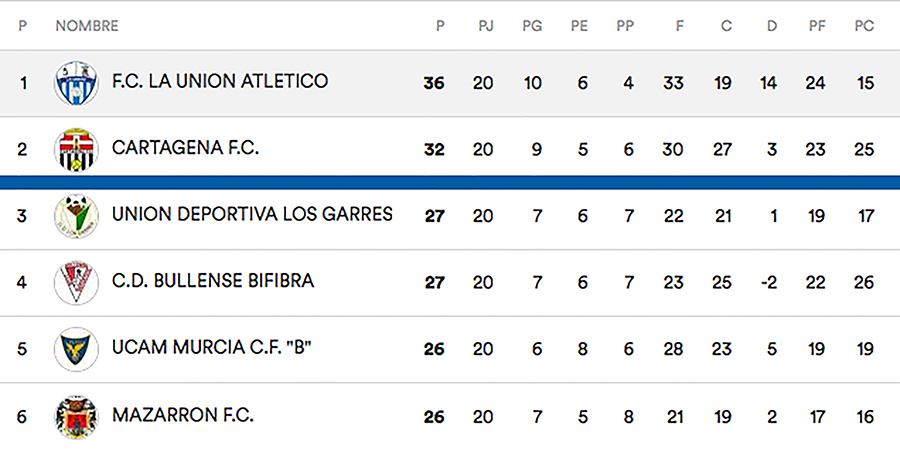Click the PP column header

[x=627, y=26]
